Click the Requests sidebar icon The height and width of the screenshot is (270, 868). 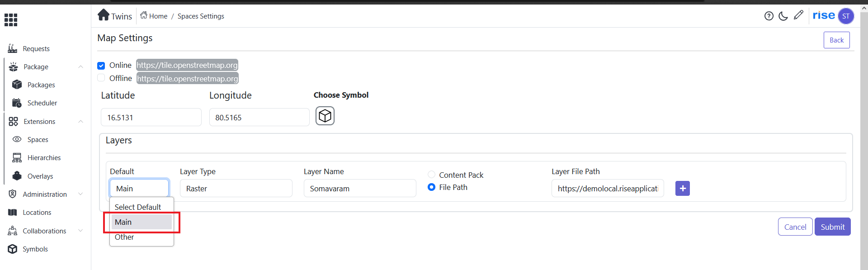[x=13, y=48]
